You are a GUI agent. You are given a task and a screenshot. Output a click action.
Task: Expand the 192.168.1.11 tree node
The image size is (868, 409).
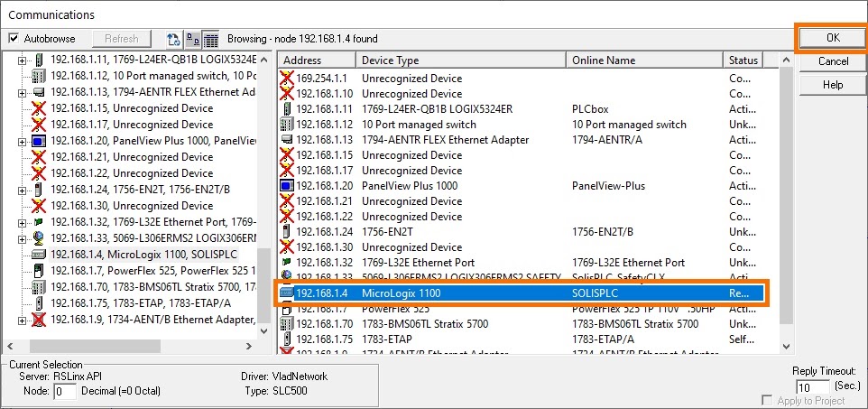[23, 60]
